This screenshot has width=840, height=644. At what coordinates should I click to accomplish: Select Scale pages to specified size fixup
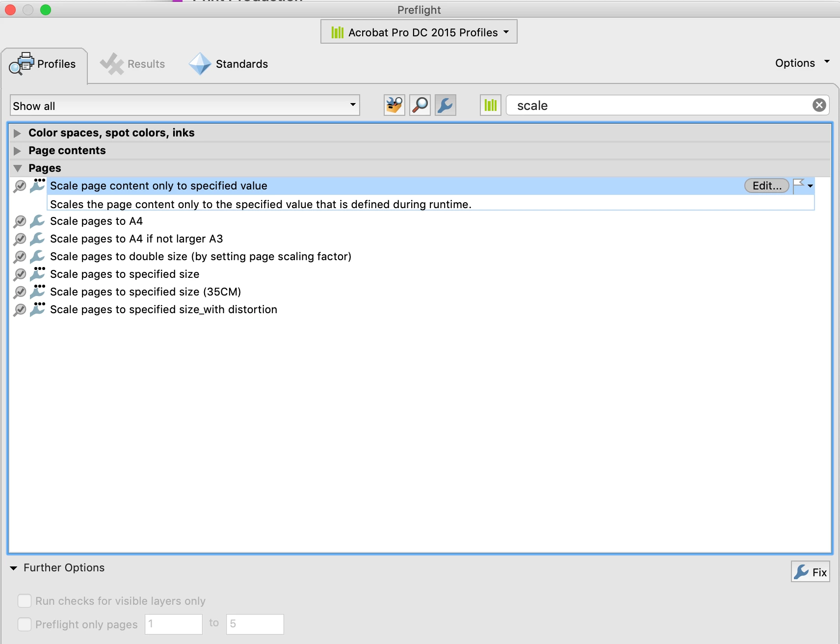(x=125, y=274)
